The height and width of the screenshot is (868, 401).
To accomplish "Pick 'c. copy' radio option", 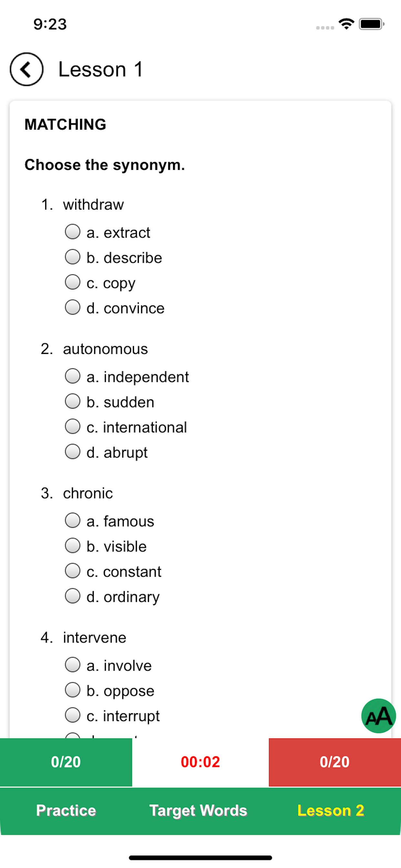I will click(72, 282).
